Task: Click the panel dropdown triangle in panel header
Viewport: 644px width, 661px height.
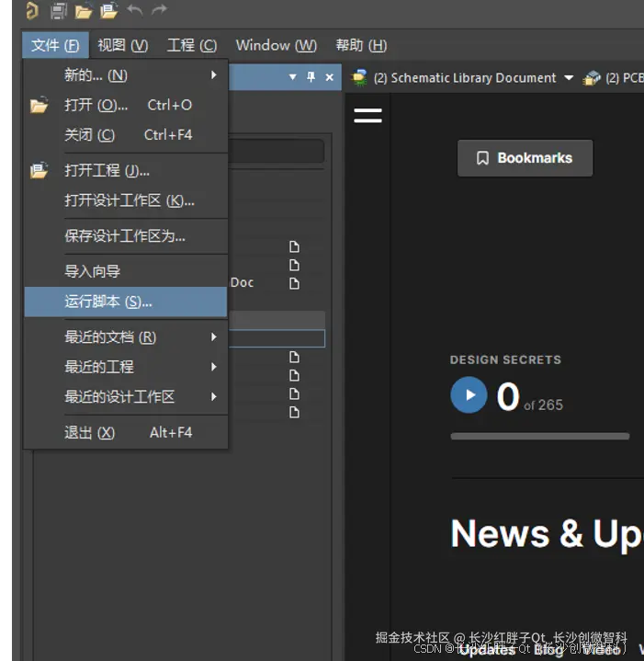Action: click(x=292, y=77)
